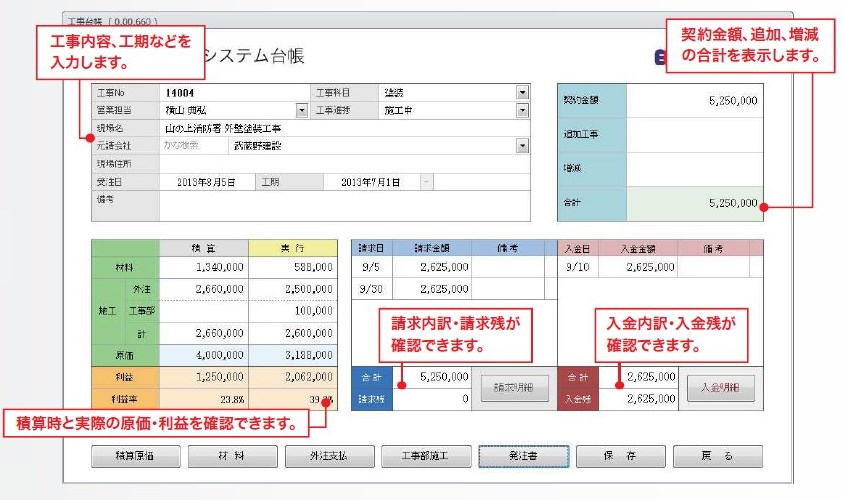Open the 請求明細 button
This screenshot has height=500, width=843.
[513, 388]
